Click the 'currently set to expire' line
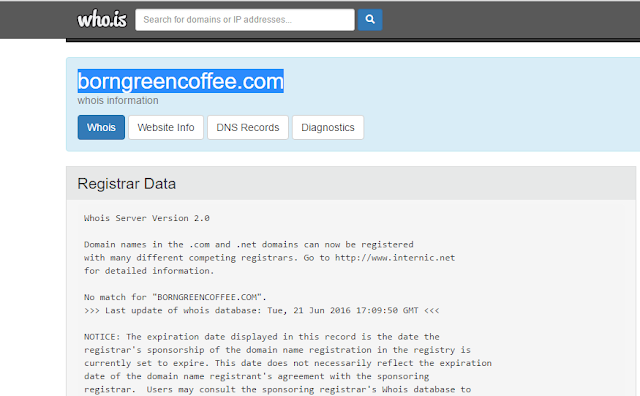The height and width of the screenshot is (396, 640). pyautogui.click(x=288, y=363)
